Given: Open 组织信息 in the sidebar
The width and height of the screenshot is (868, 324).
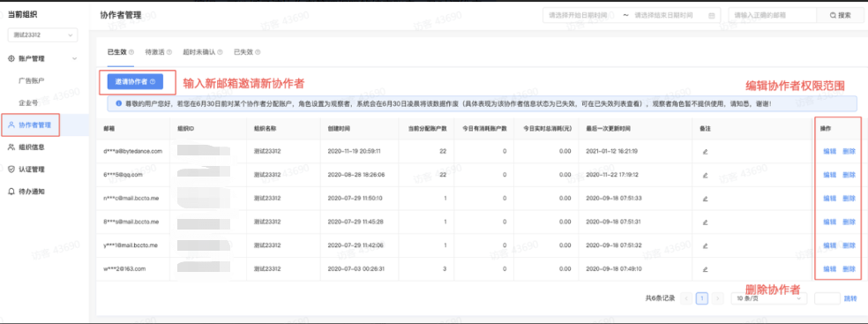Looking at the screenshot, I should click(31, 147).
